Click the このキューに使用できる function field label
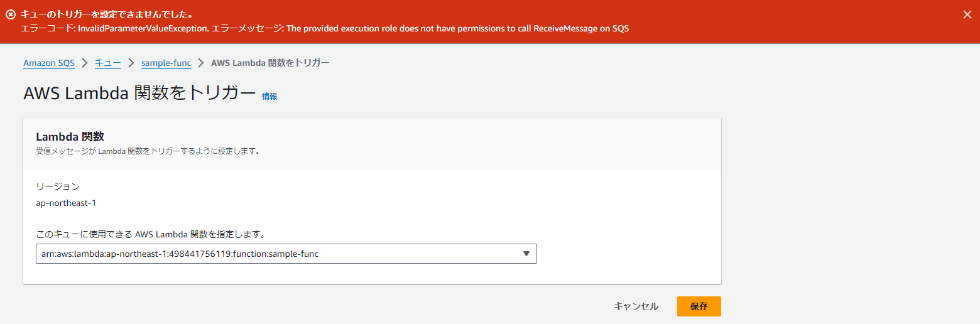980x324 pixels. pyautogui.click(x=151, y=234)
